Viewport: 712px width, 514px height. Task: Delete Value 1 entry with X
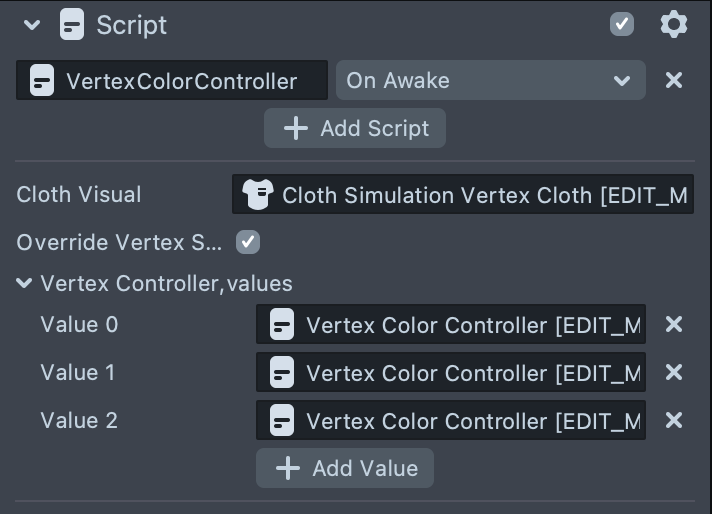674,372
